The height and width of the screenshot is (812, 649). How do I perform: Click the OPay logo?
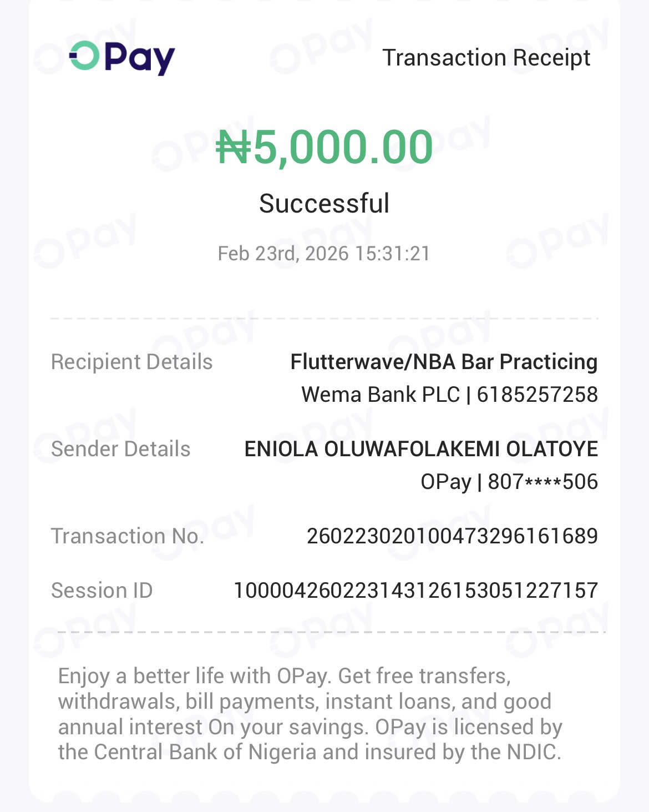(122, 57)
